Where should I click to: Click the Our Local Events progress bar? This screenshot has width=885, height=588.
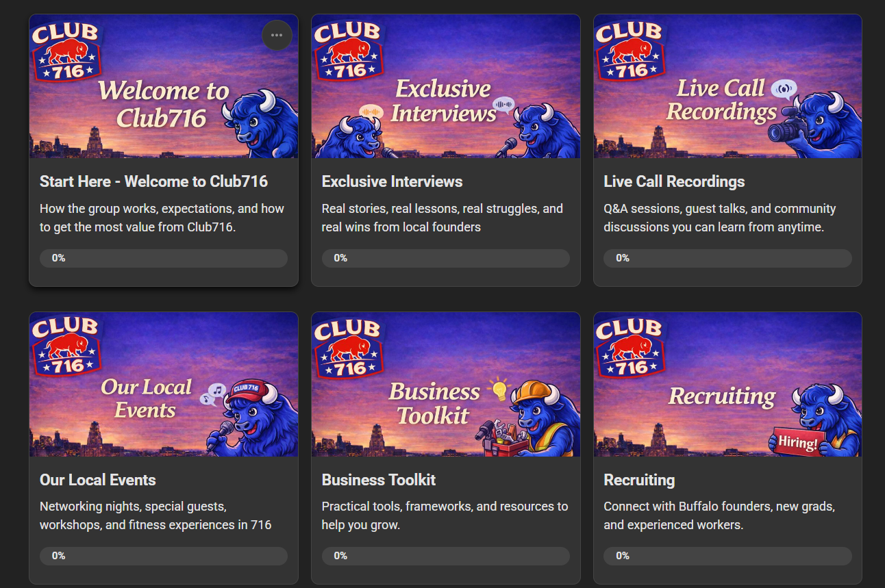164,556
